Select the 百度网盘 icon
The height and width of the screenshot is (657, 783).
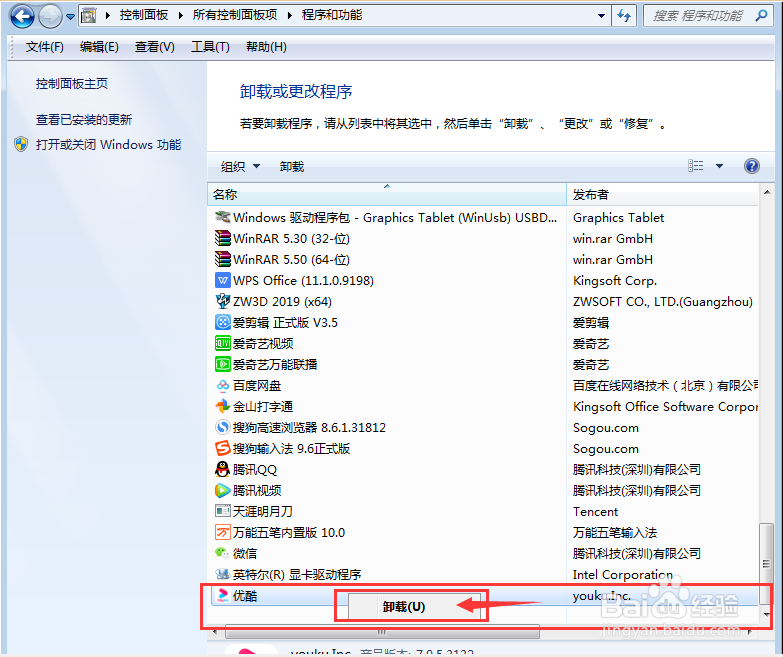(x=223, y=385)
